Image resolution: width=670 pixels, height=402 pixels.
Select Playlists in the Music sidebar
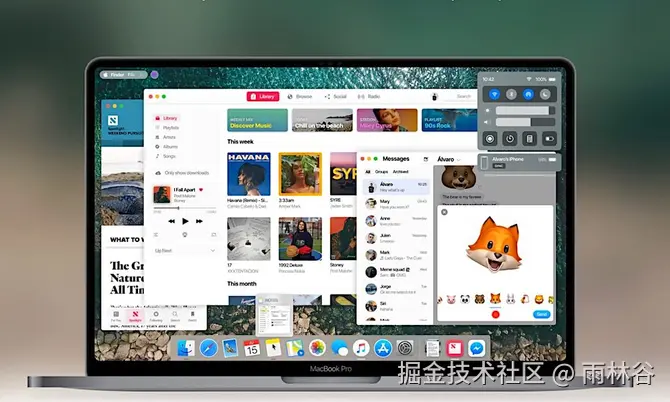point(167,128)
